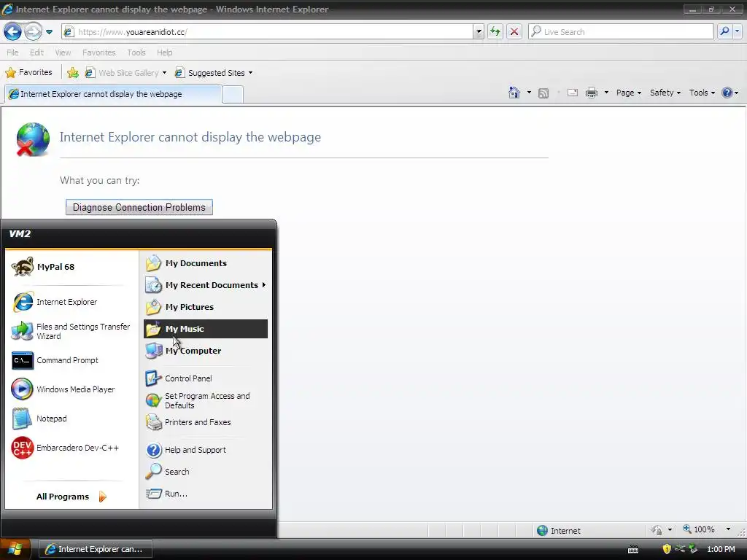Open Control Panel
This screenshot has width=747, height=560.
[205, 378]
